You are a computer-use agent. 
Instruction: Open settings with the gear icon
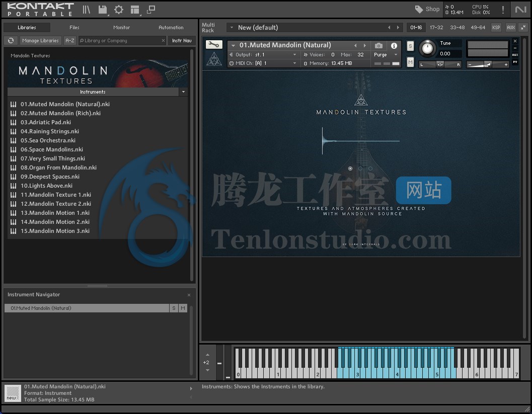tap(119, 10)
